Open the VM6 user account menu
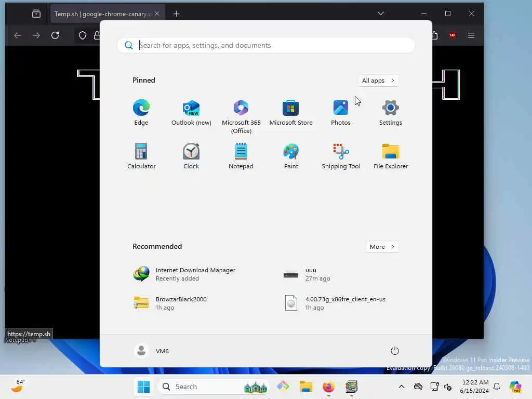 [152, 351]
